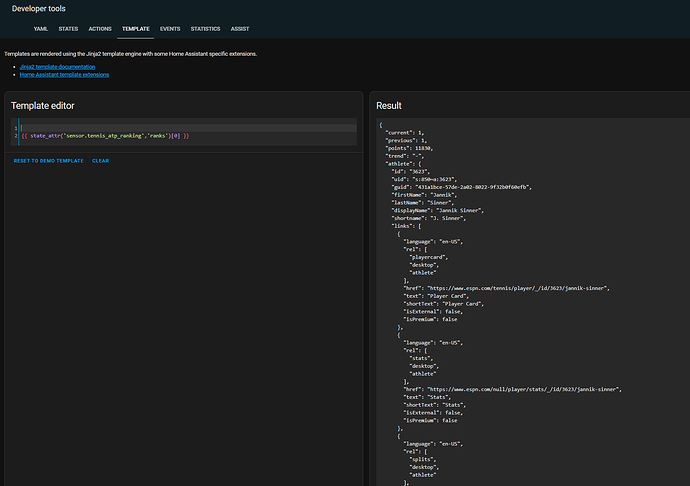Image resolution: width=690 pixels, height=486 pixels.
Task: Click the Result panel heading
Action: [389, 105]
